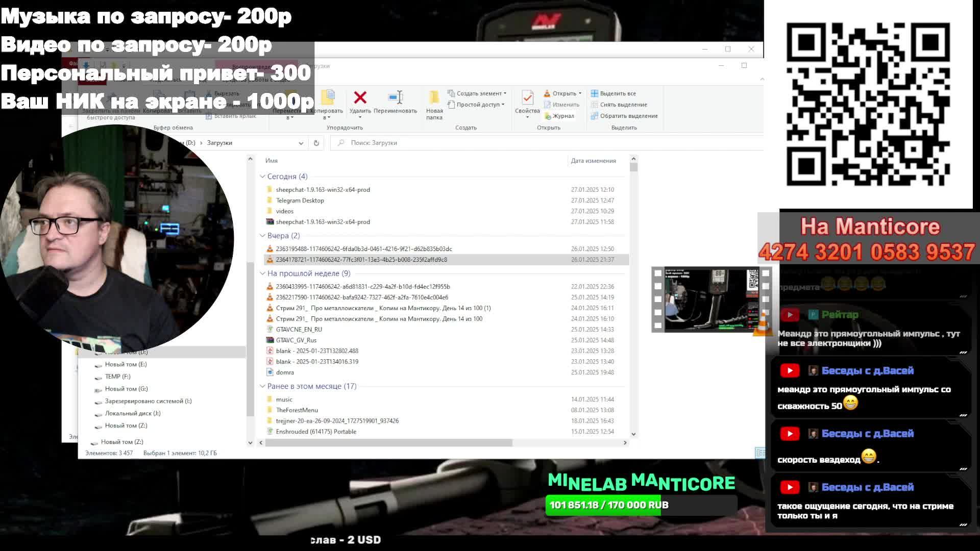Click Изменить (Edit) in ribbon
The width and height of the screenshot is (980, 551).
coord(561,105)
